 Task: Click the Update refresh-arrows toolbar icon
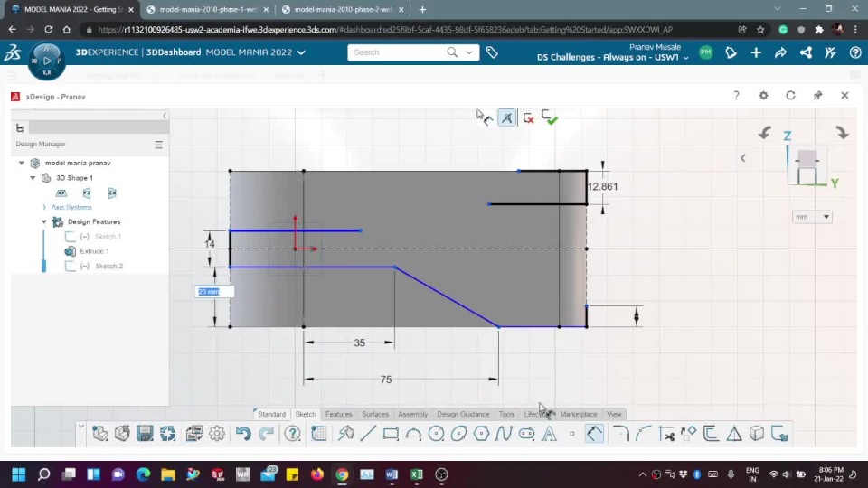(x=168, y=433)
